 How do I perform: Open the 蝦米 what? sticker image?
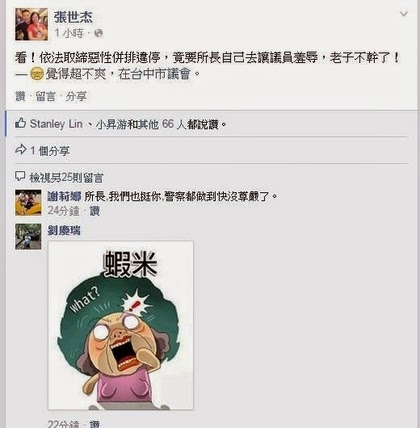121,325
